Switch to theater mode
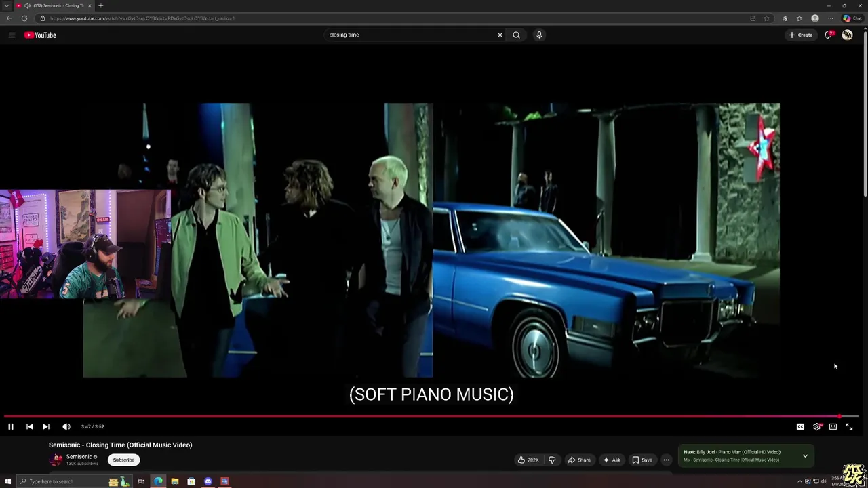 (833, 426)
